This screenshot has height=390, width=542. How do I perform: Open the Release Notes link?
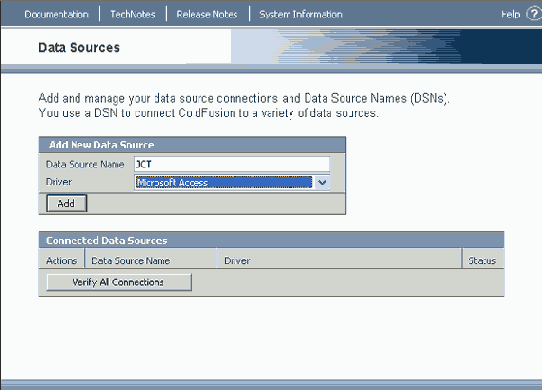207,14
